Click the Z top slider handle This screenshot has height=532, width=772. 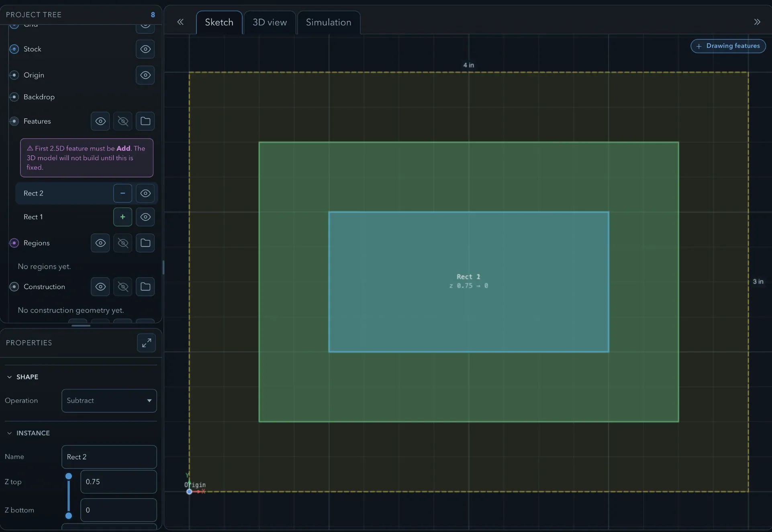[x=69, y=476]
